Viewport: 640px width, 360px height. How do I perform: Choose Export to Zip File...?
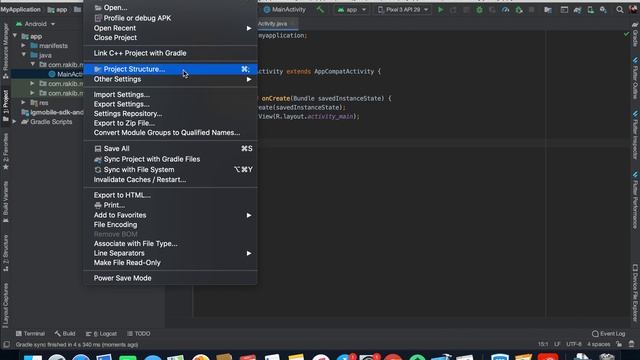[x=171, y=123]
